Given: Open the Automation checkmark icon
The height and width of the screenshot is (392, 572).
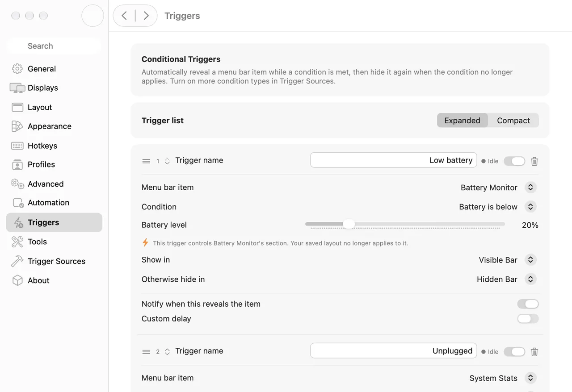Looking at the screenshot, I should click(18, 203).
